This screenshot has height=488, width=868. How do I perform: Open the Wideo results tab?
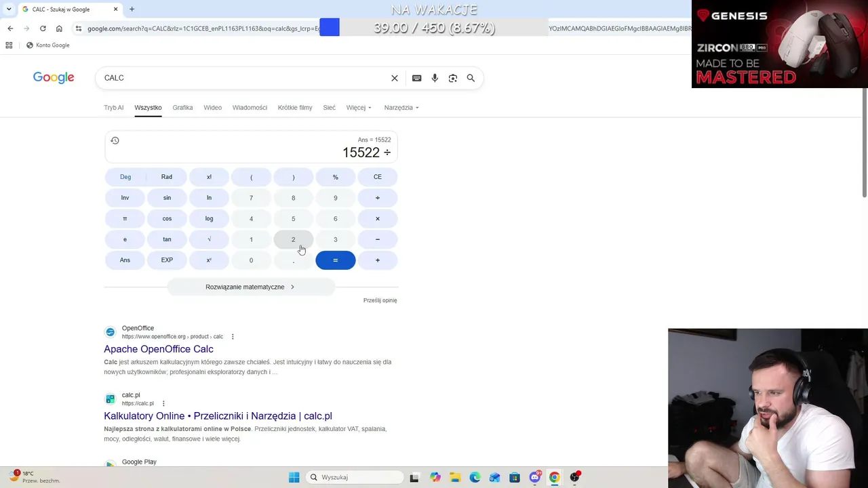click(x=213, y=108)
